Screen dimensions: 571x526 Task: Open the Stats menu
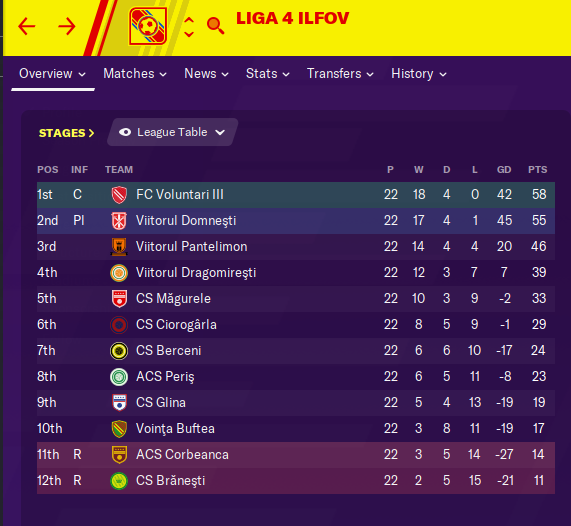tap(268, 74)
